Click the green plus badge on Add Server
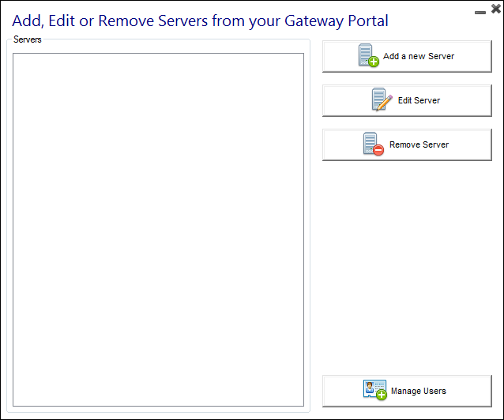 [x=374, y=62]
